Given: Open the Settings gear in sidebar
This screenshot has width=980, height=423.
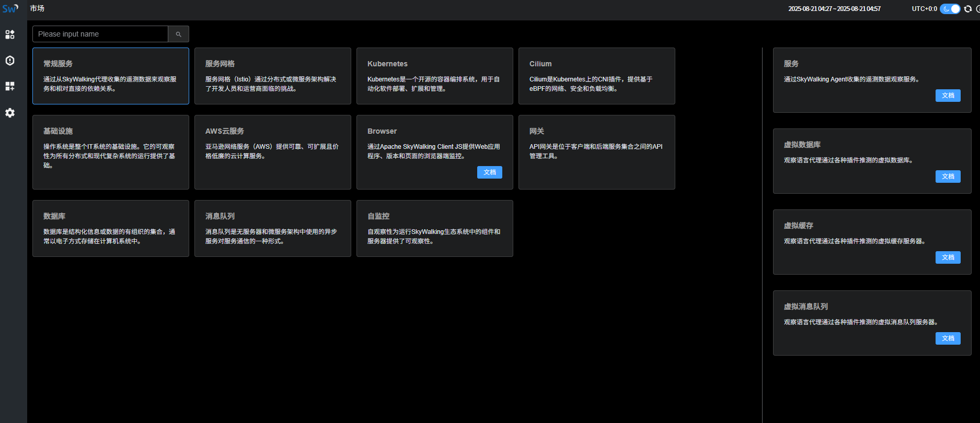Looking at the screenshot, I should tap(10, 113).
